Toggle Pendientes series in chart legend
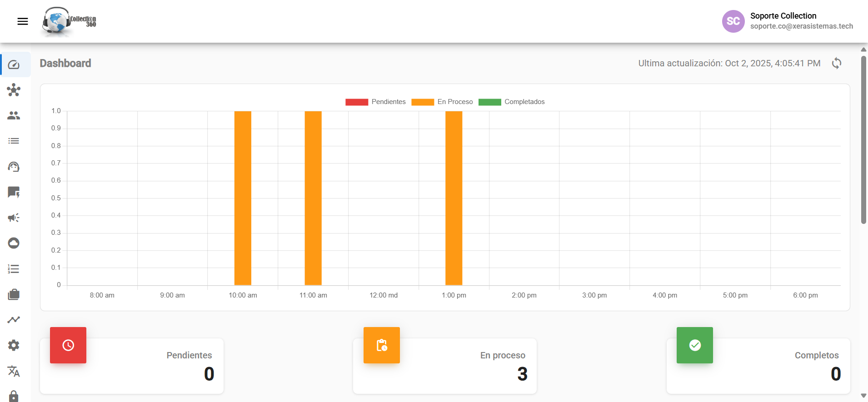 [x=375, y=102]
